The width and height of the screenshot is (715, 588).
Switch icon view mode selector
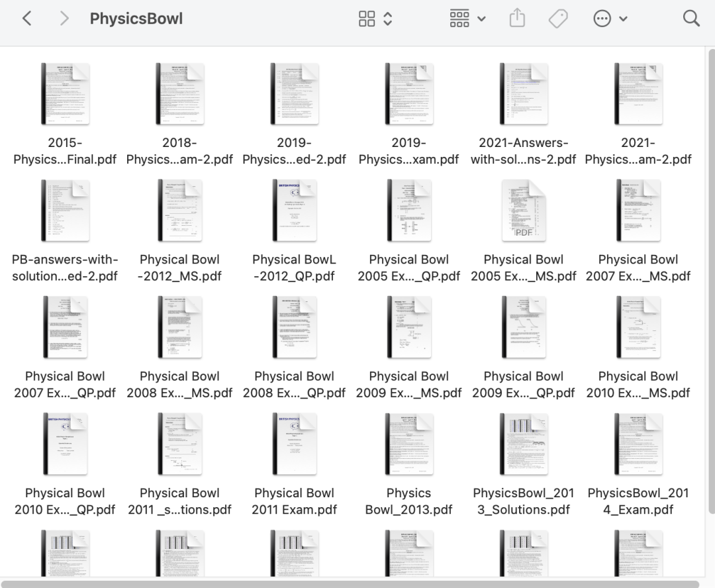pos(375,19)
